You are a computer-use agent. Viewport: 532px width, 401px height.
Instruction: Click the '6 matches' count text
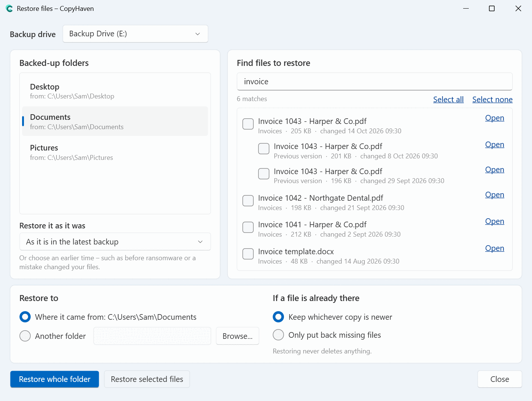click(252, 99)
